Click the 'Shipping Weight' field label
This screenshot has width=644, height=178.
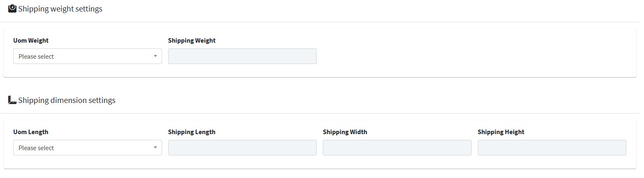[192, 41]
